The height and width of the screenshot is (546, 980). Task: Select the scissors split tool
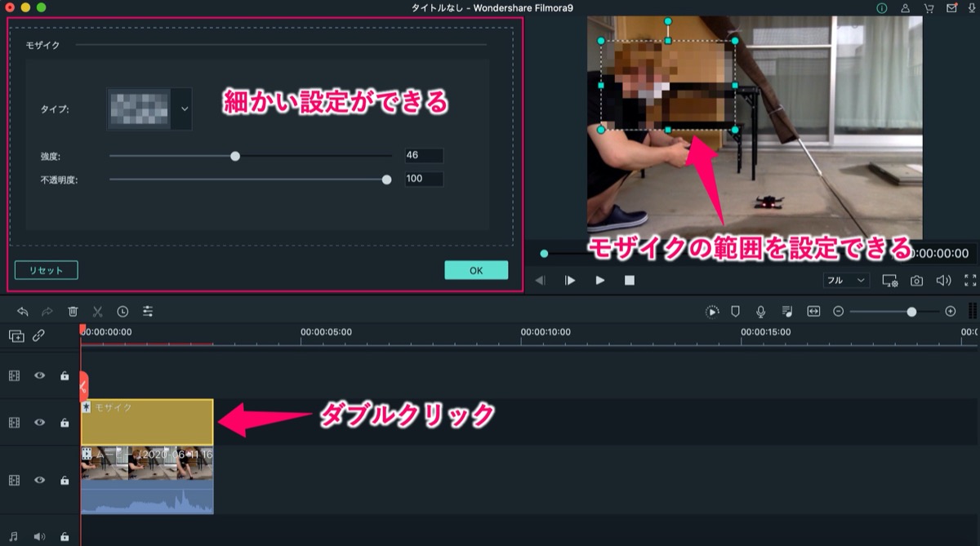point(97,311)
